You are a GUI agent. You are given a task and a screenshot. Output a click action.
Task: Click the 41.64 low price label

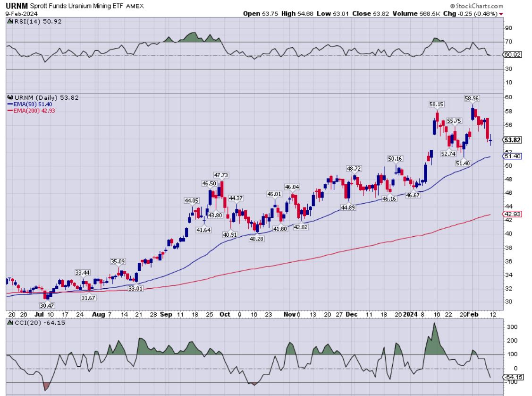203,230
